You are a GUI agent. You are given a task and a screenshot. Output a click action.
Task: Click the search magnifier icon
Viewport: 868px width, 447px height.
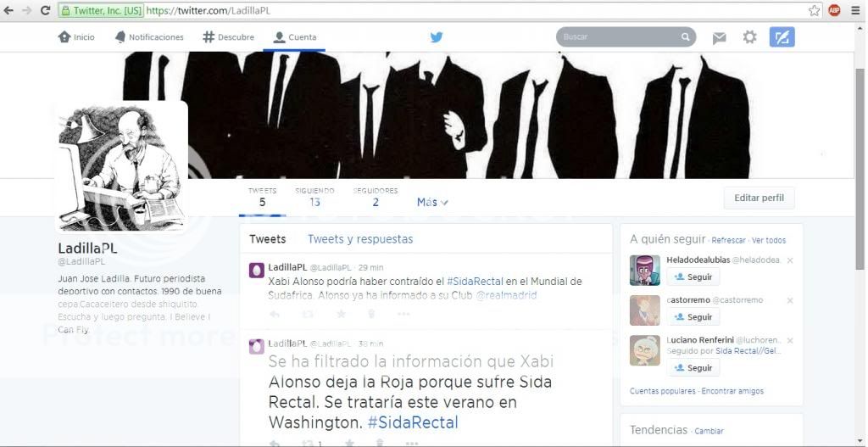[x=685, y=37]
